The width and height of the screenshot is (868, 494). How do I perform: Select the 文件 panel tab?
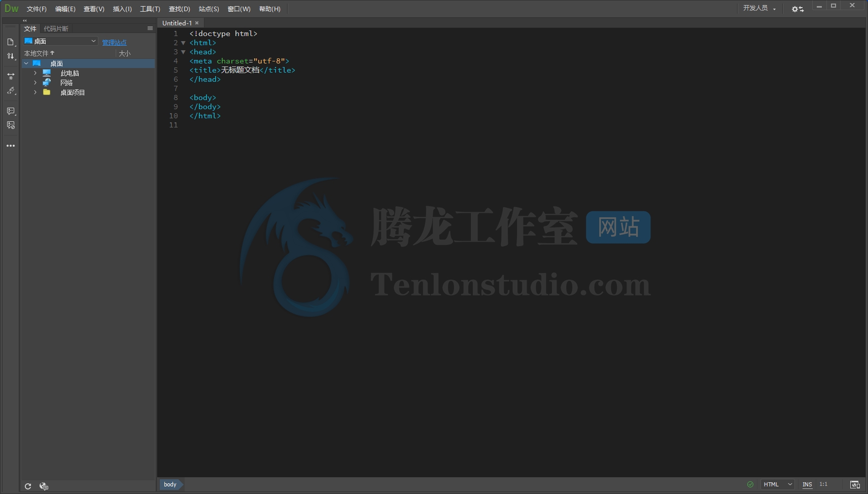coord(30,28)
